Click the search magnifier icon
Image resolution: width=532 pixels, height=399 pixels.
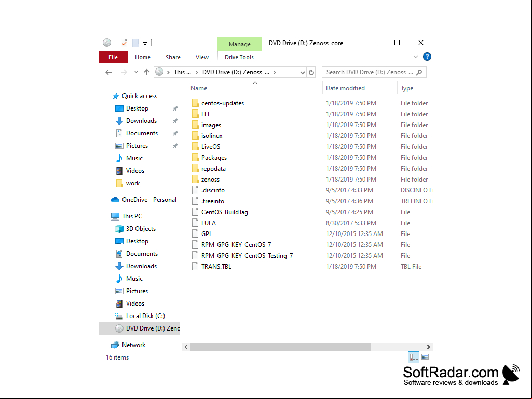point(419,72)
